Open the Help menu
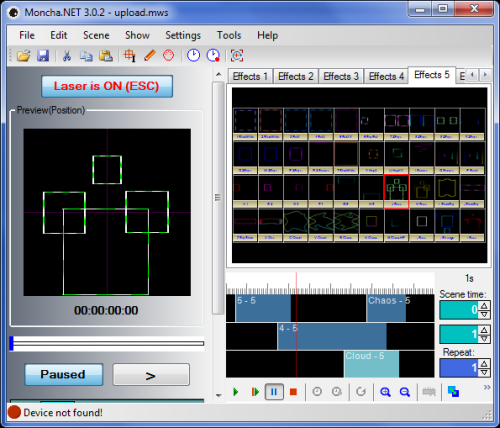This screenshot has width=500, height=428. point(267,35)
